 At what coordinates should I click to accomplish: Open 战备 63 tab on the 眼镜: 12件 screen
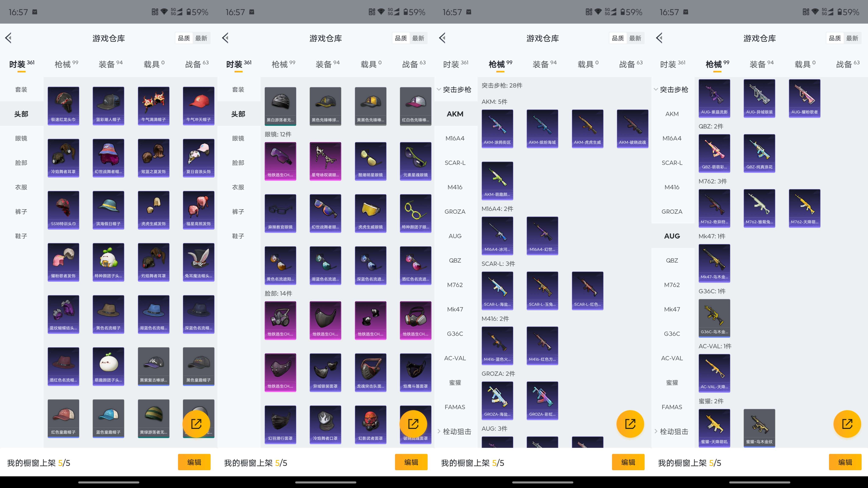click(x=414, y=64)
